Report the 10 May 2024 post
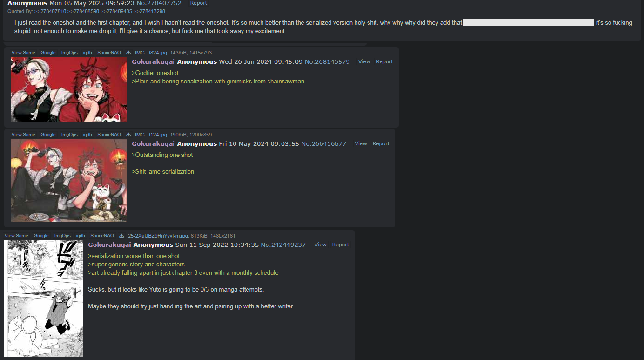The height and width of the screenshot is (360, 644). pos(381,143)
